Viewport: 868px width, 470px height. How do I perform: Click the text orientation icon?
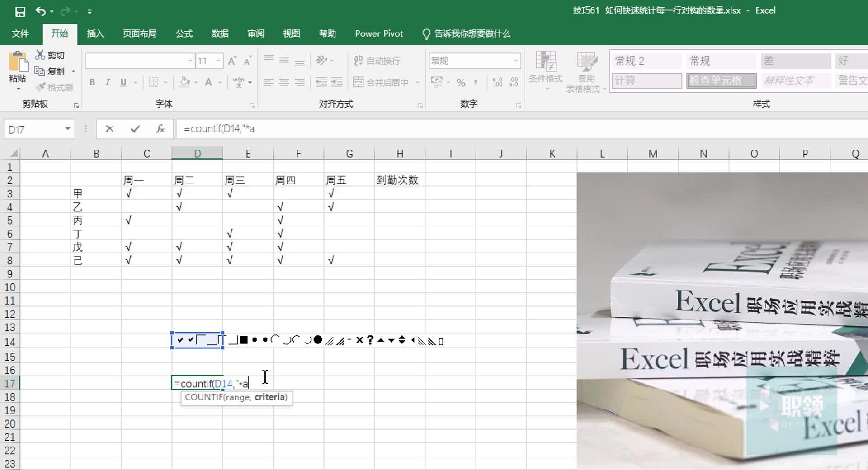coord(321,60)
